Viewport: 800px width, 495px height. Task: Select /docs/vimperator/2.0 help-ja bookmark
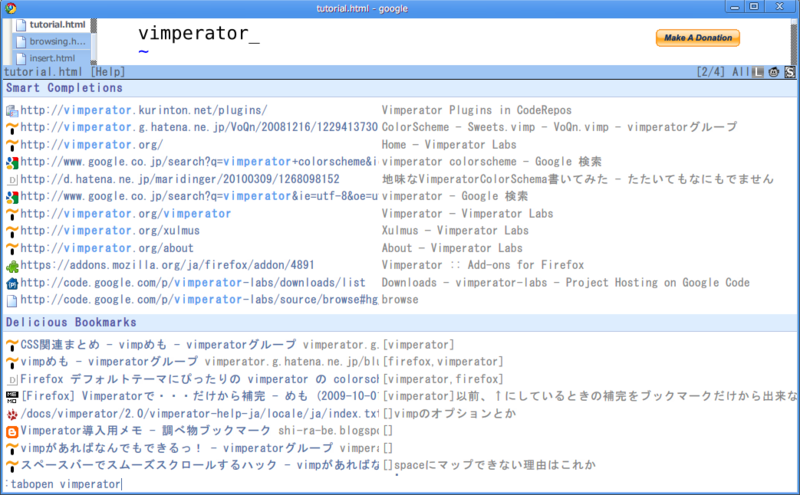tap(400, 413)
